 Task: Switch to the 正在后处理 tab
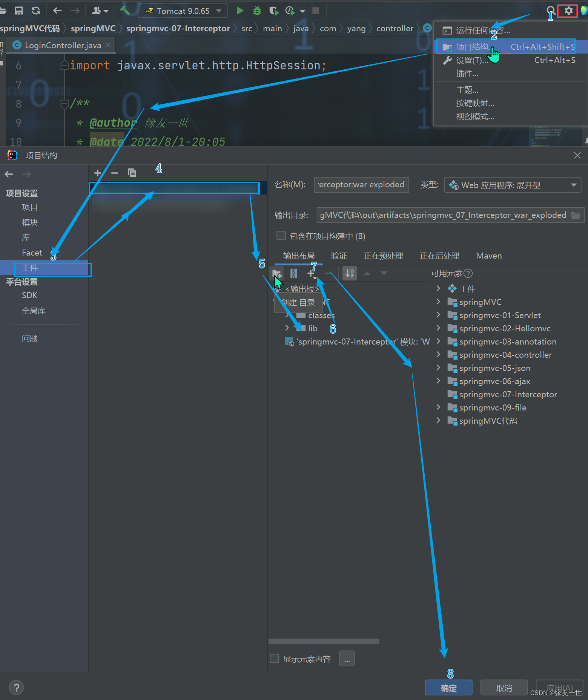(439, 256)
